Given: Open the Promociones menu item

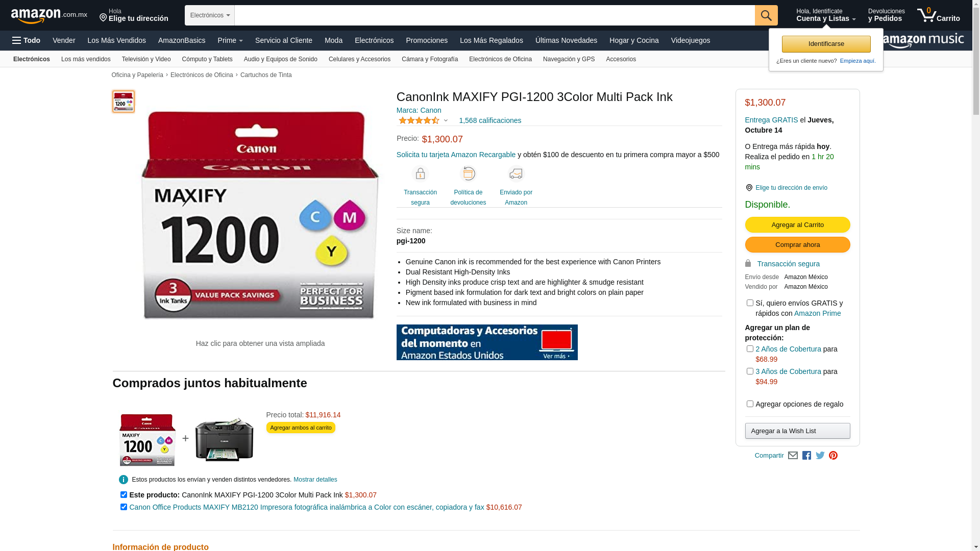Looking at the screenshot, I should coord(427,40).
